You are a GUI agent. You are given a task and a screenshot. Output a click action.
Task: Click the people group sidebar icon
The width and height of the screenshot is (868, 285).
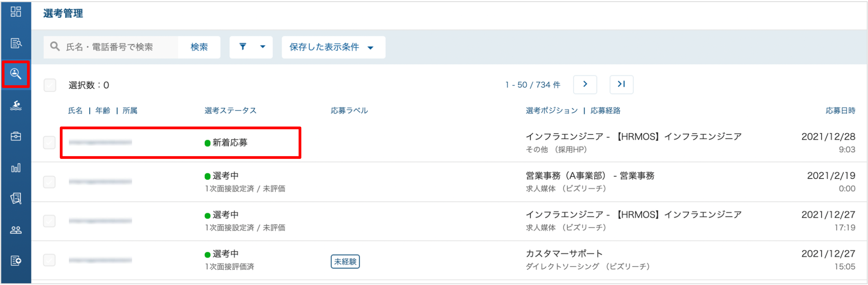tap(16, 230)
